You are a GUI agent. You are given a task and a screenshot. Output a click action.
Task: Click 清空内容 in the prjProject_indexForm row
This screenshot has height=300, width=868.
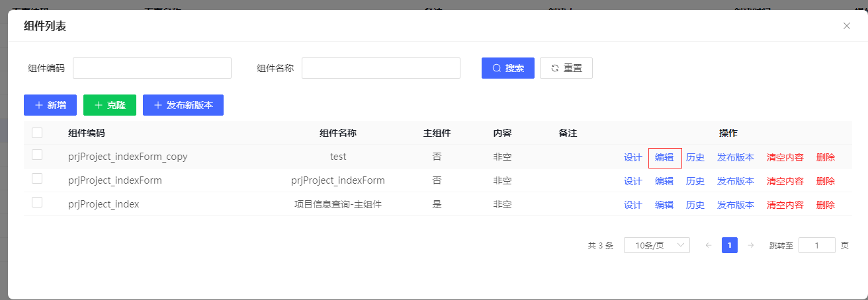coord(785,181)
